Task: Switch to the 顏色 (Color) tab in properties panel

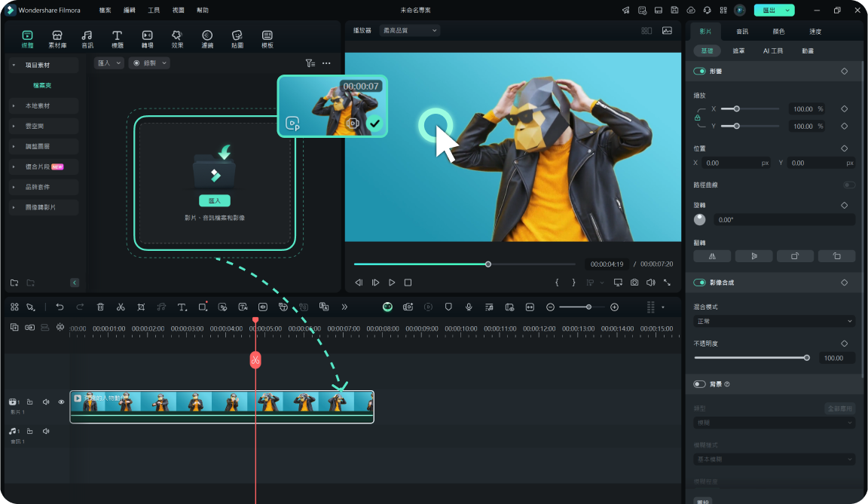Action: 778,32
